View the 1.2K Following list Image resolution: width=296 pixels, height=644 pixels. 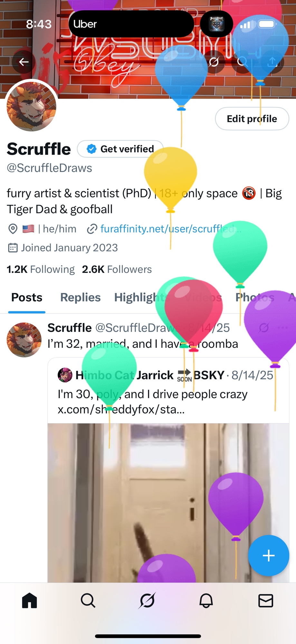[x=41, y=269]
